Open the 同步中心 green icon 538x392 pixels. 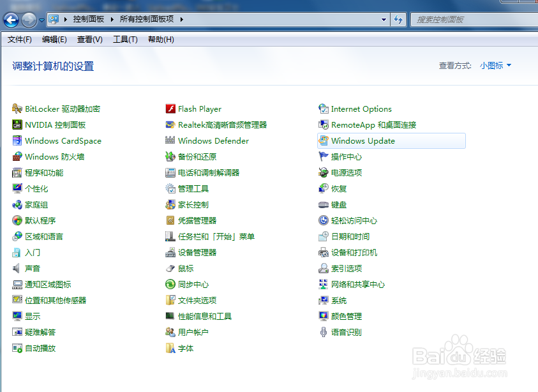pyautogui.click(x=170, y=284)
